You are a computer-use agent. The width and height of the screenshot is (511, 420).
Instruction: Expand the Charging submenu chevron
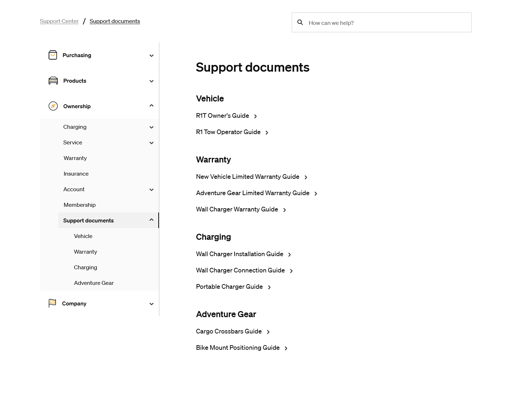(152, 127)
